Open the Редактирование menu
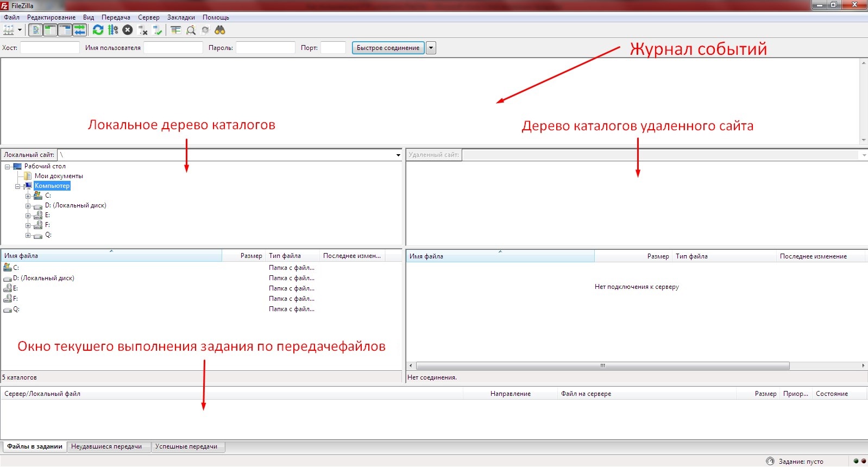 coord(52,17)
